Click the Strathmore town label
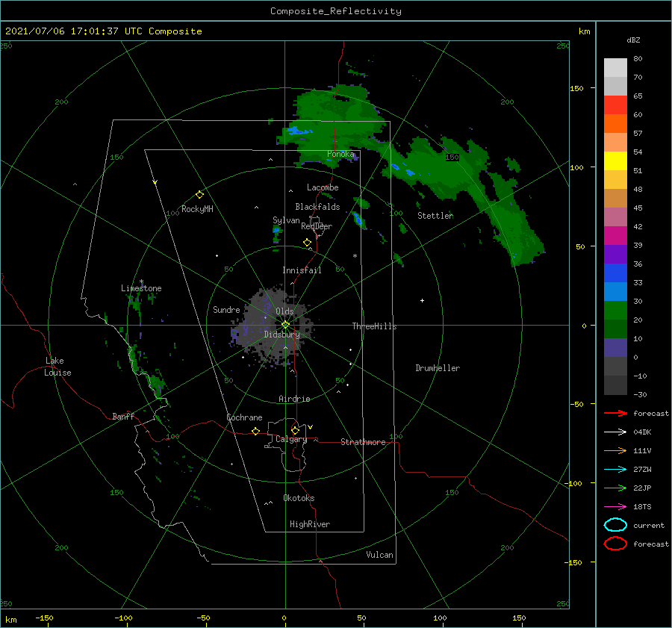Image resolution: width=672 pixels, height=628 pixels. pyautogui.click(x=363, y=442)
